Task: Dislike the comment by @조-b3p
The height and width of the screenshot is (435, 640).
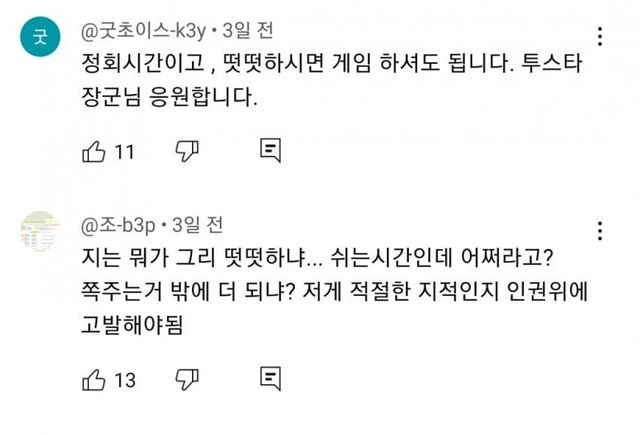Action: click(185, 379)
